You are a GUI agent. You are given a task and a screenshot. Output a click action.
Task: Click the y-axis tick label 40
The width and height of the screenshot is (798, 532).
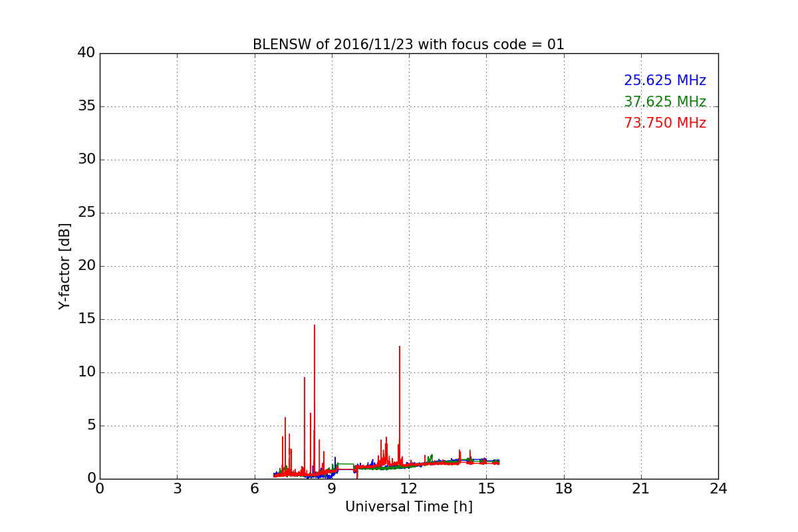pyautogui.click(x=86, y=53)
